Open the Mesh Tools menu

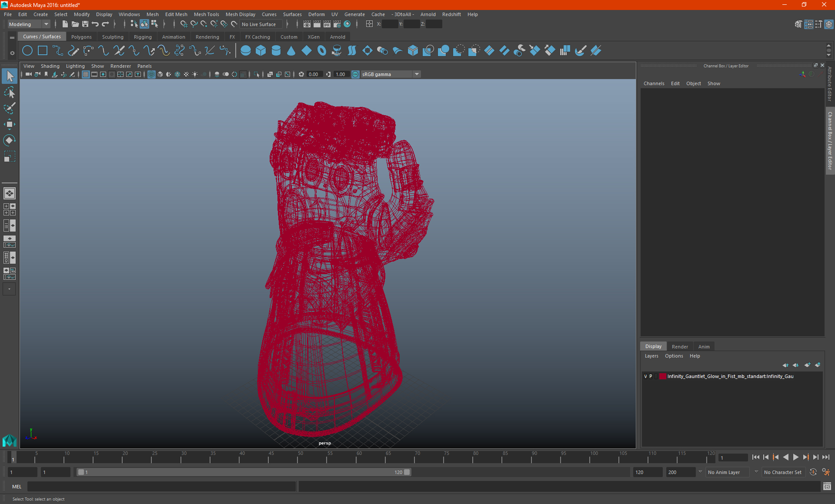(x=206, y=14)
